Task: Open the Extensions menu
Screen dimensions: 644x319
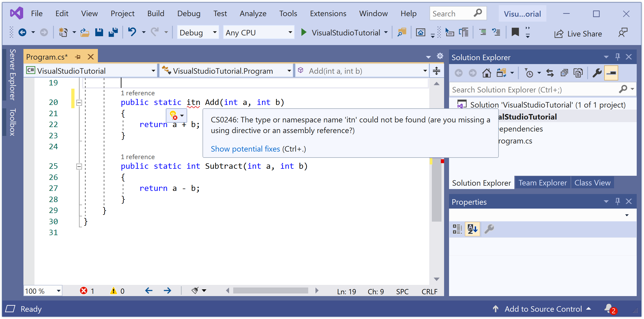Action: (328, 14)
